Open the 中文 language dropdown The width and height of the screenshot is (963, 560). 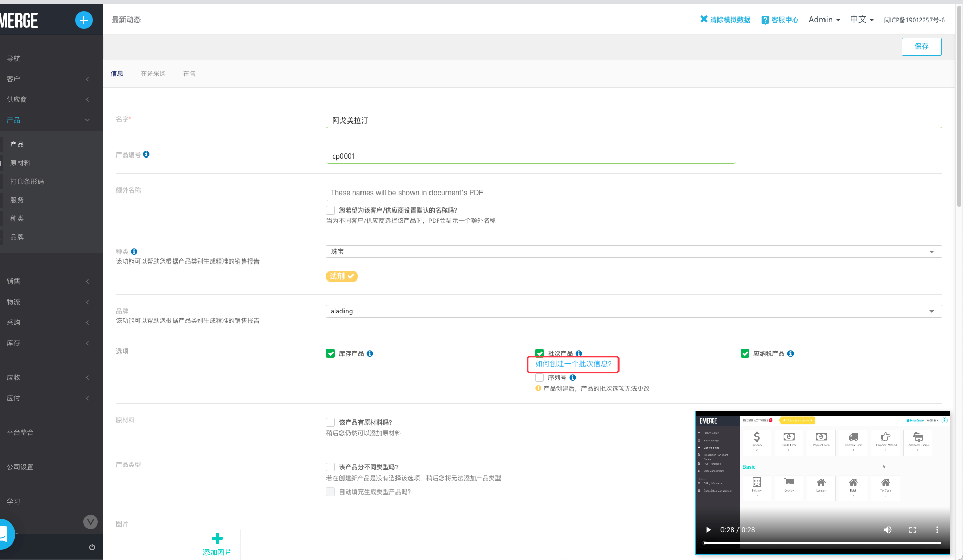pyautogui.click(x=862, y=20)
